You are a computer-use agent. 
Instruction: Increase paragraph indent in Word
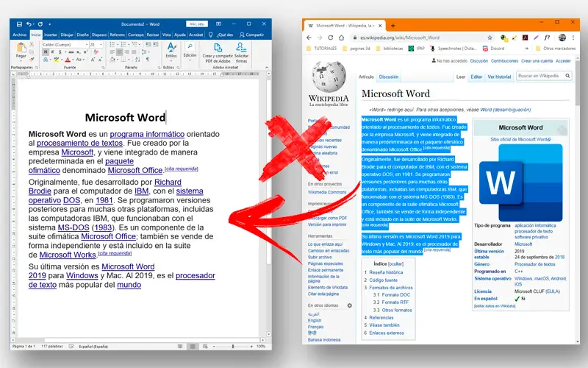coord(155,44)
